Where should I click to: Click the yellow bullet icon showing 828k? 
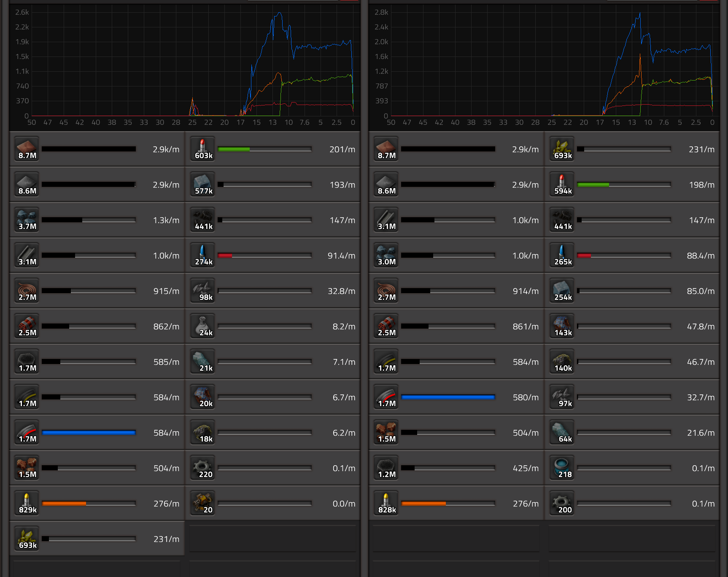386,503
